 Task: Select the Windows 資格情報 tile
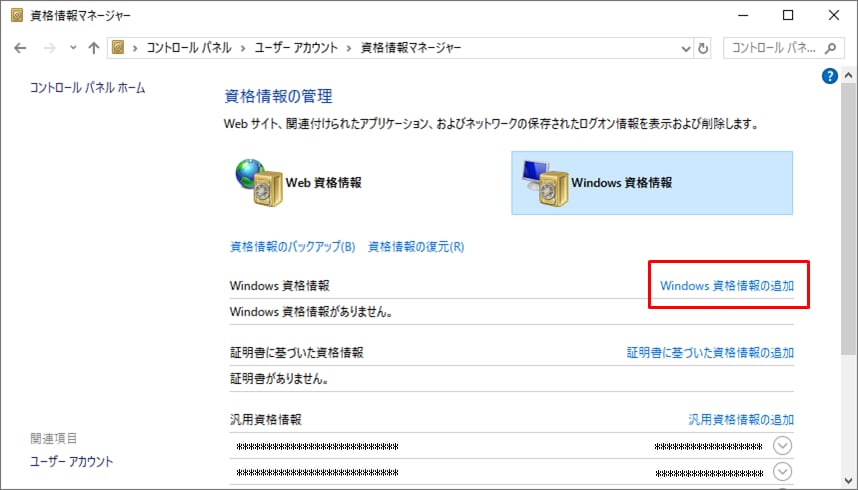(x=652, y=183)
